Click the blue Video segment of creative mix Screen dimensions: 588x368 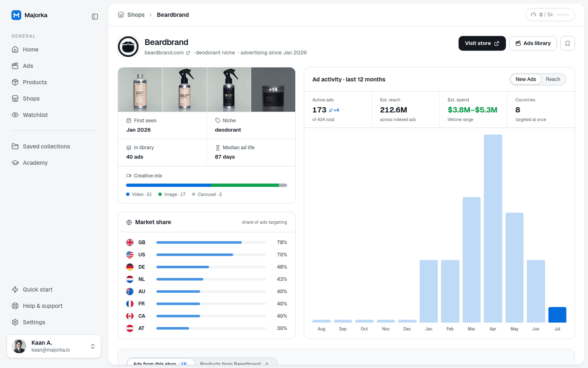pos(168,185)
